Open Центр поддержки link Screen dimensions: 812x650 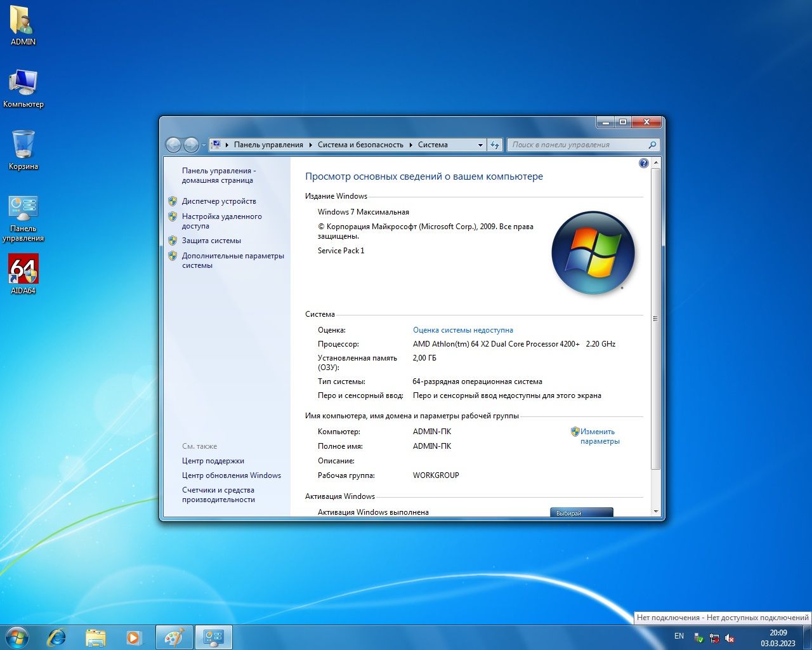pos(213,461)
